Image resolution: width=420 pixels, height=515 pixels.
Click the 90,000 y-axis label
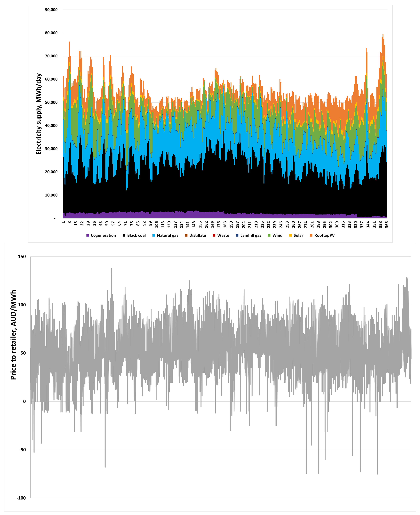[x=51, y=10]
